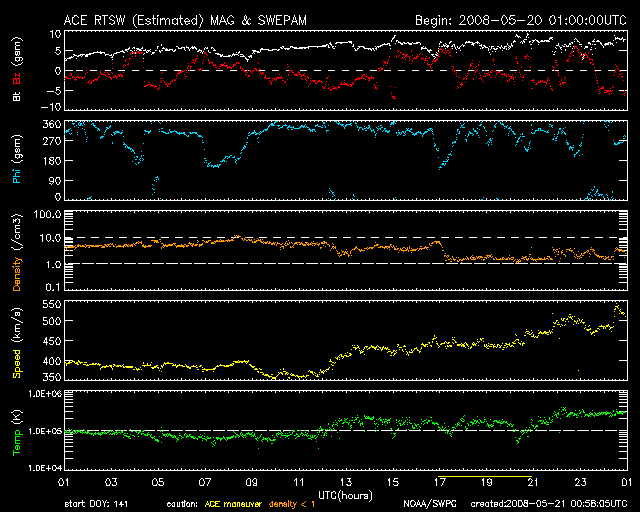
Task: Click the 'NOAA/SWPC' credit text
Action: tap(429, 504)
